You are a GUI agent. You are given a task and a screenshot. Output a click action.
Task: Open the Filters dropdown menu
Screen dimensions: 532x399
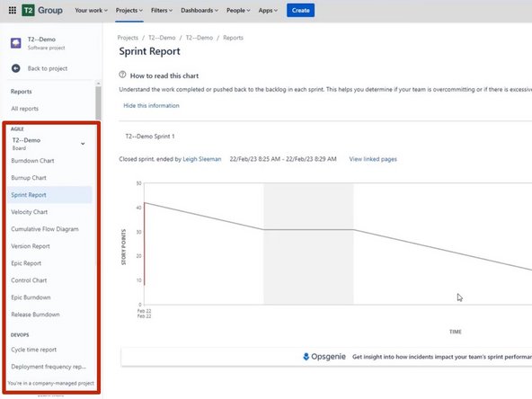[162, 10]
